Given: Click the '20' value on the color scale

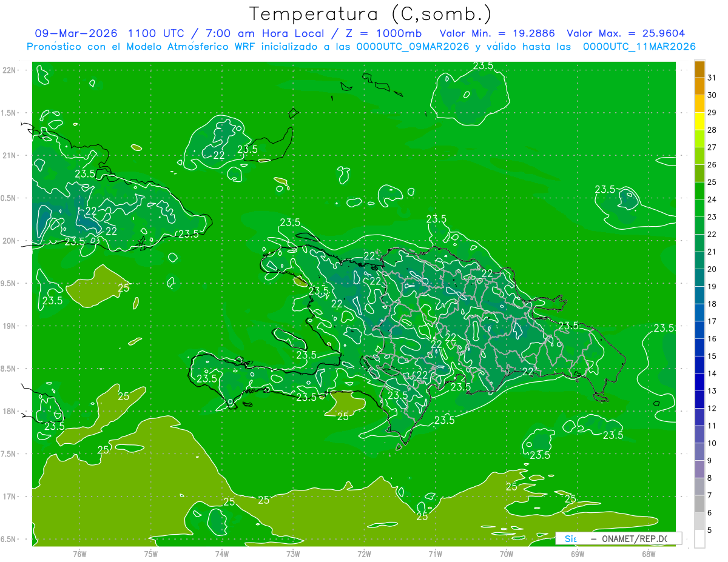Looking at the screenshot, I should coord(712,269).
